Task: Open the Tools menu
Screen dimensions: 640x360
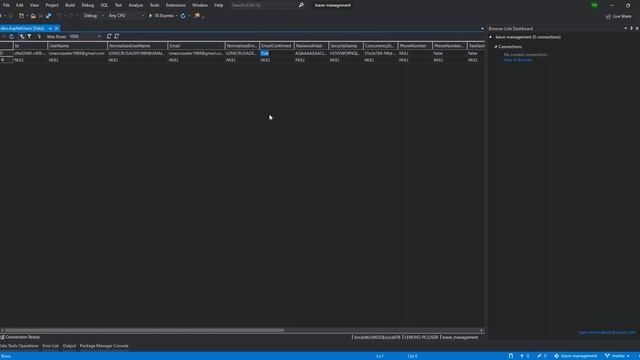Action: tap(154, 5)
